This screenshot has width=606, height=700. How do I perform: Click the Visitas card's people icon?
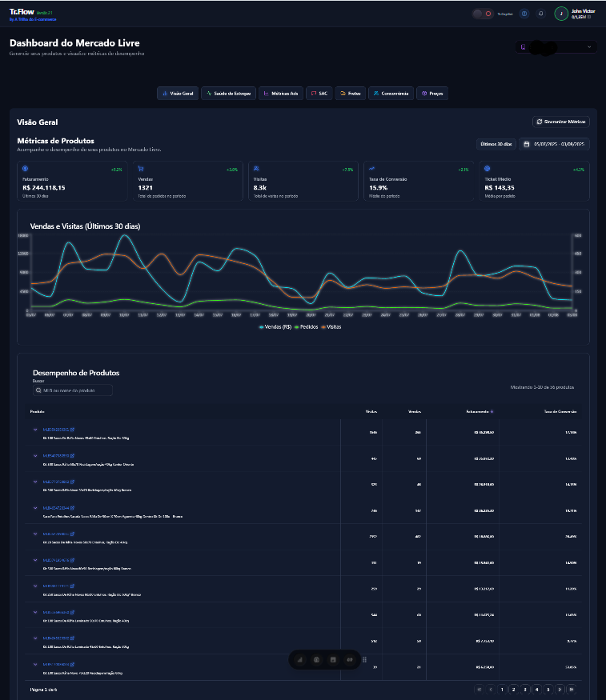click(x=256, y=168)
